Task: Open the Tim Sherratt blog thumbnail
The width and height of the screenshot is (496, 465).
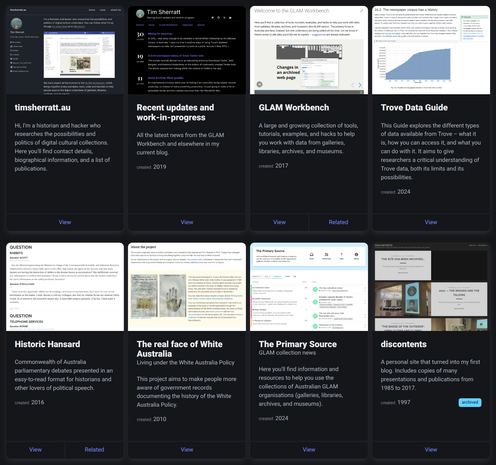Action: [187, 50]
